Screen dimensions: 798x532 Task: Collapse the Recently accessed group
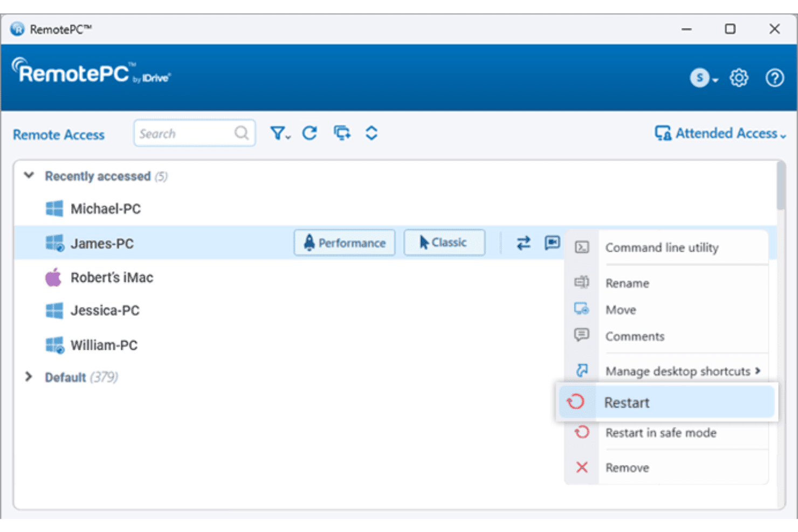pyautogui.click(x=29, y=176)
